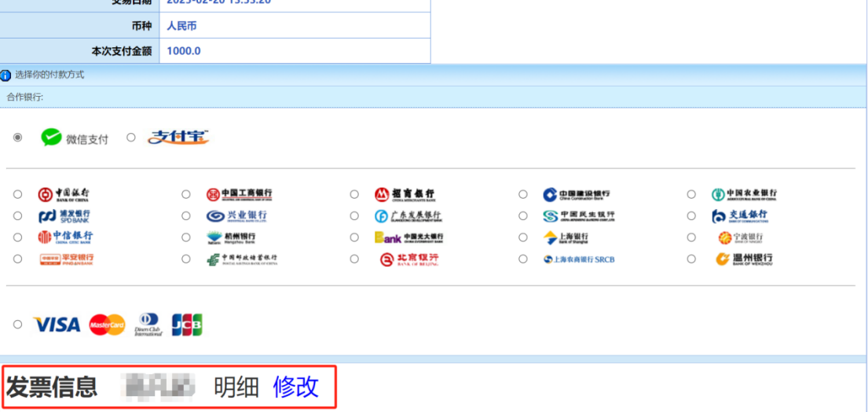Click the 修改 link in 发票信息
This screenshot has width=868, height=412.
(x=295, y=387)
